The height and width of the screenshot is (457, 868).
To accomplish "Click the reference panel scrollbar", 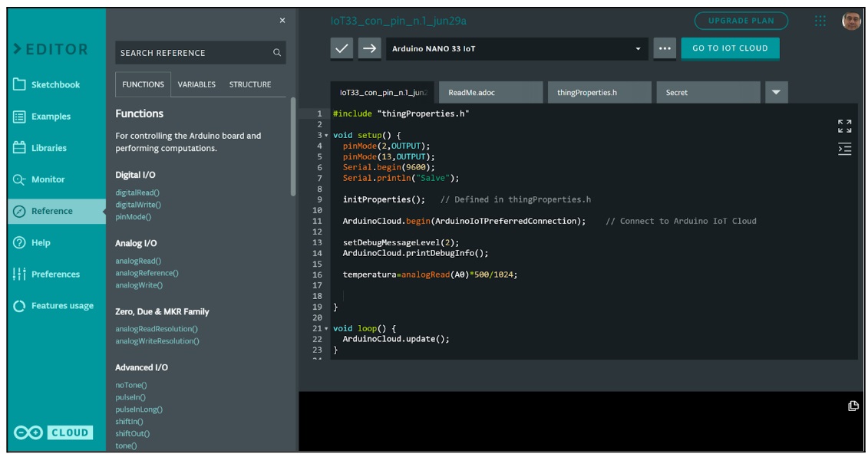I will (293, 146).
